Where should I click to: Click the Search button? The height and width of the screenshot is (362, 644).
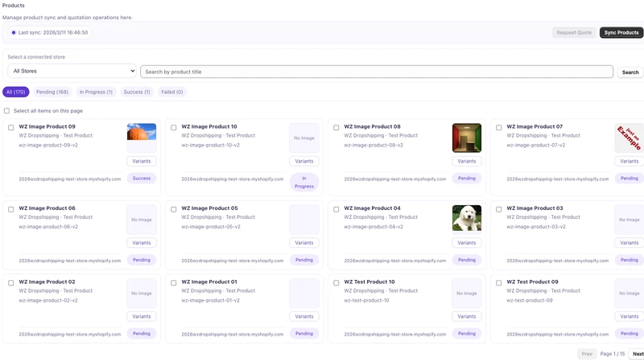coord(630,72)
